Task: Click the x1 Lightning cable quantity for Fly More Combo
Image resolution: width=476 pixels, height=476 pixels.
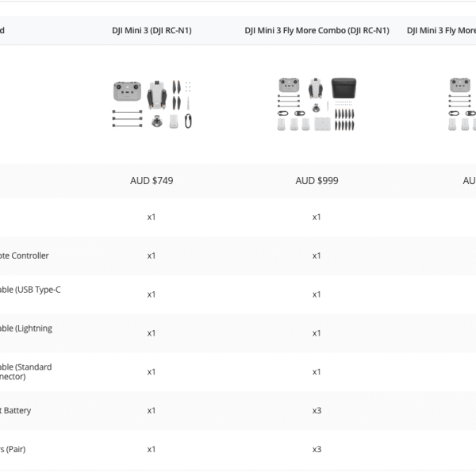Action: [x=317, y=333]
